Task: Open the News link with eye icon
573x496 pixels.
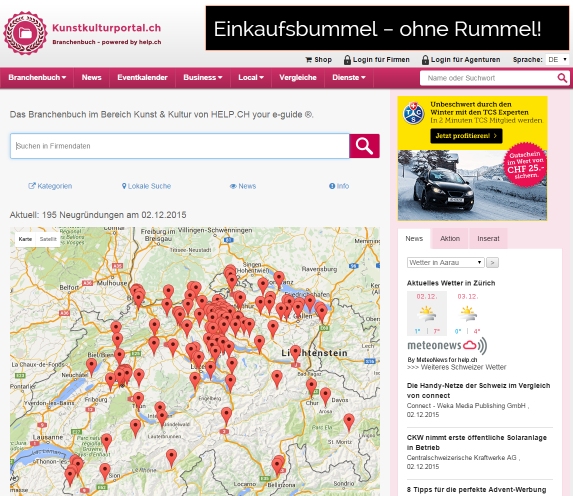Action: pos(243,186)
